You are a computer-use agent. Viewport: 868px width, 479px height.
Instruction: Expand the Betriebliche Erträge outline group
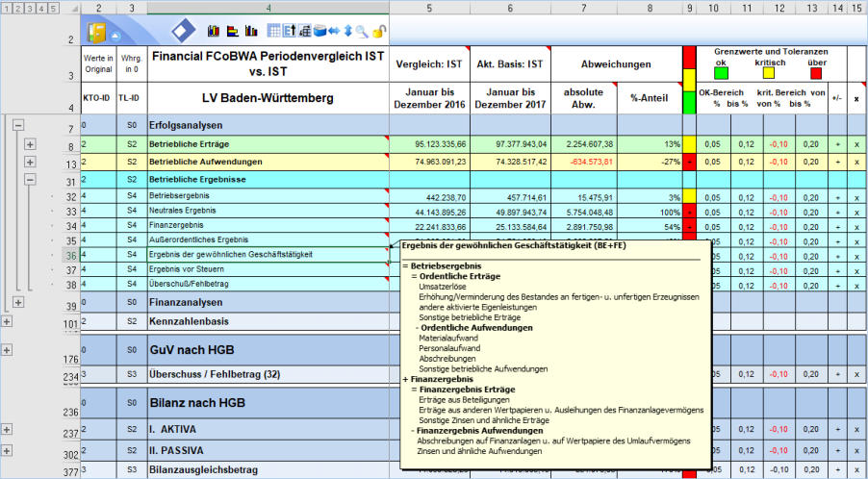pyautogui.click(x=30, y=144)
